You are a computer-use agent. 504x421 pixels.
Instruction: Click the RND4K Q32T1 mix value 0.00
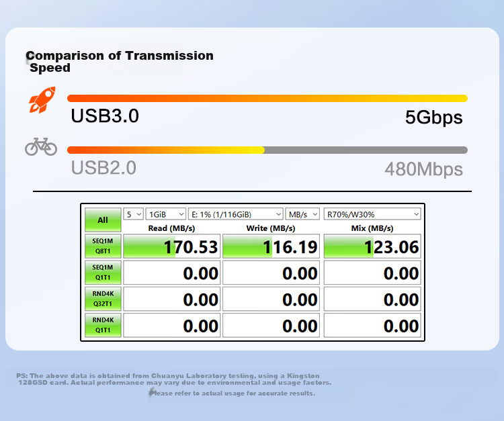[372, 299]
